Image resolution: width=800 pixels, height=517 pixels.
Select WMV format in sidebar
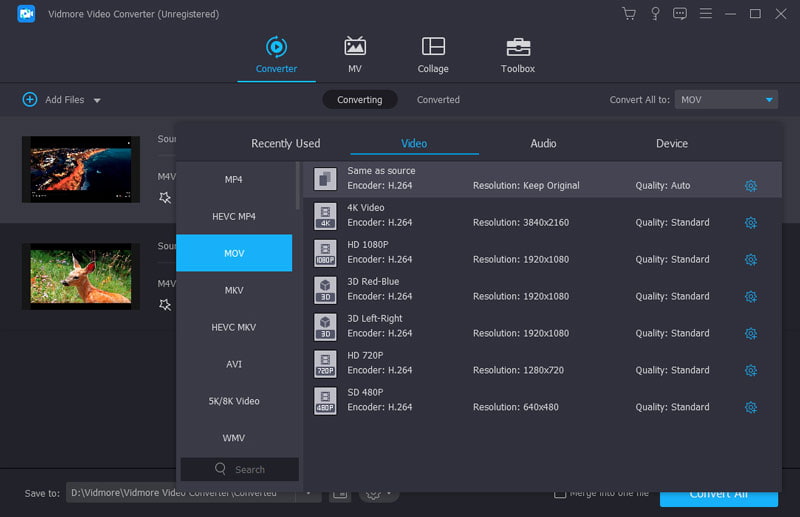[234, 438]
